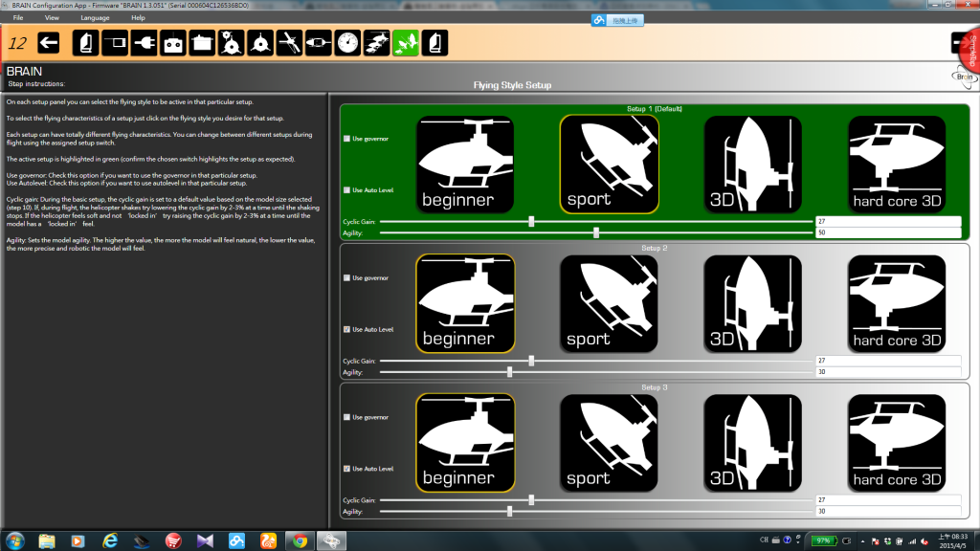The width and height of the screenshot is (980, 551).
Task: Open File Explorer from the taskbar
Action: click(47, 541)
